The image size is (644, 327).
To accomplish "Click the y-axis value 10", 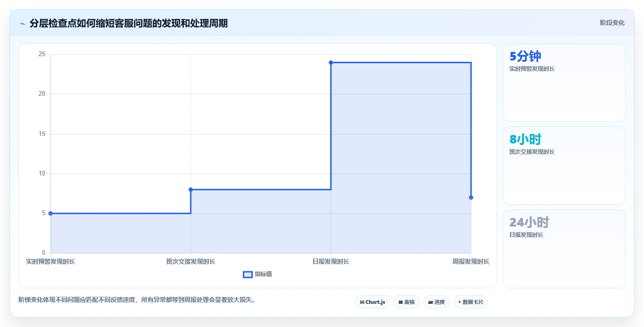I will [42, 174].
